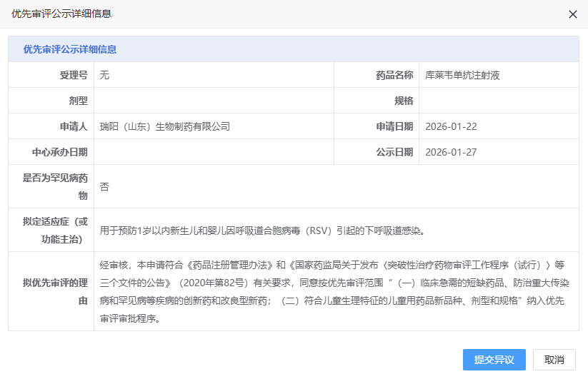Screen dimensions: 588x379
Task: Click the rare disease drug value 否
Action: click(x=104, y=186)
